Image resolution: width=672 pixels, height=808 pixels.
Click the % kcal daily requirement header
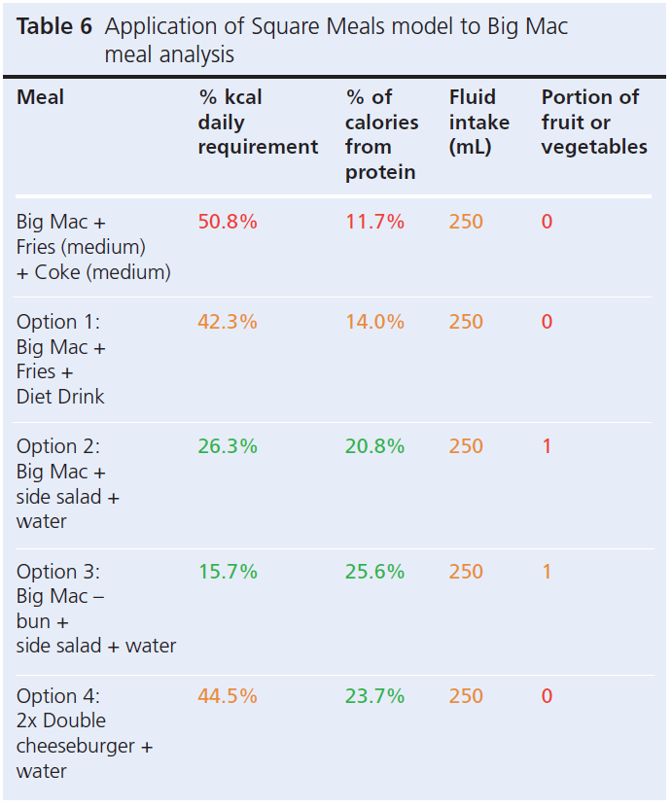pyautogui.click(x=258, y=123)
